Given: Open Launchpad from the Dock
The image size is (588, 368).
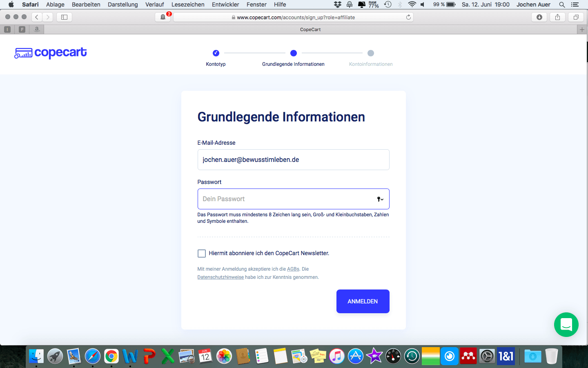Looking at the screenshot, I should [55, 356].
